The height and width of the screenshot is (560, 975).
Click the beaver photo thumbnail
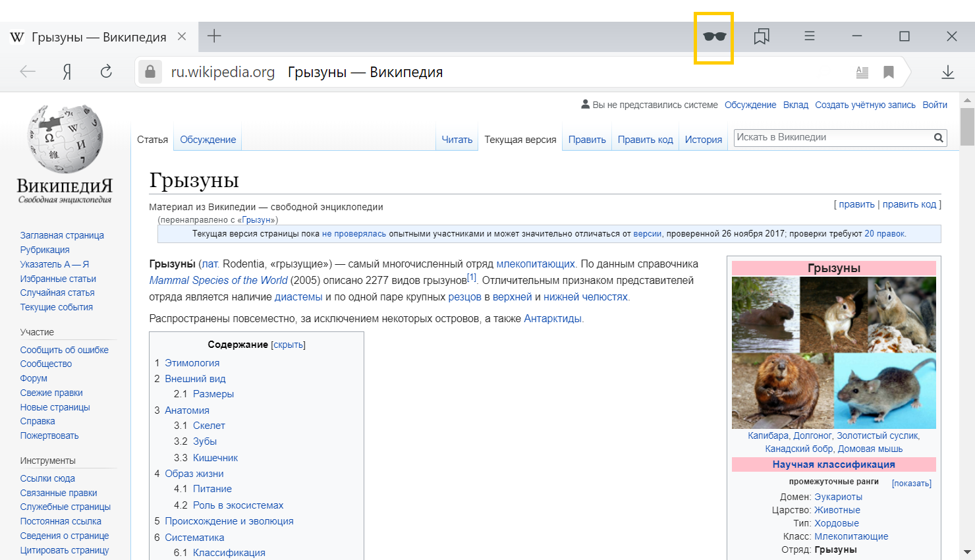click(783, 391)
